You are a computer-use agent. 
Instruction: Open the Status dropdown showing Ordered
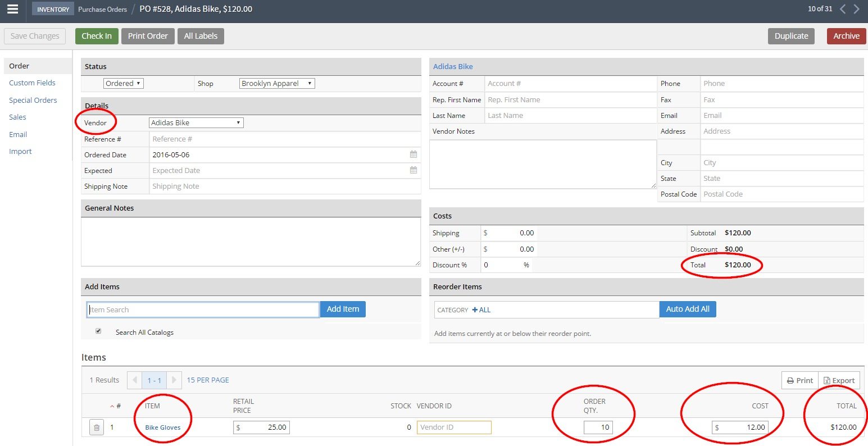tap(124, 83)
